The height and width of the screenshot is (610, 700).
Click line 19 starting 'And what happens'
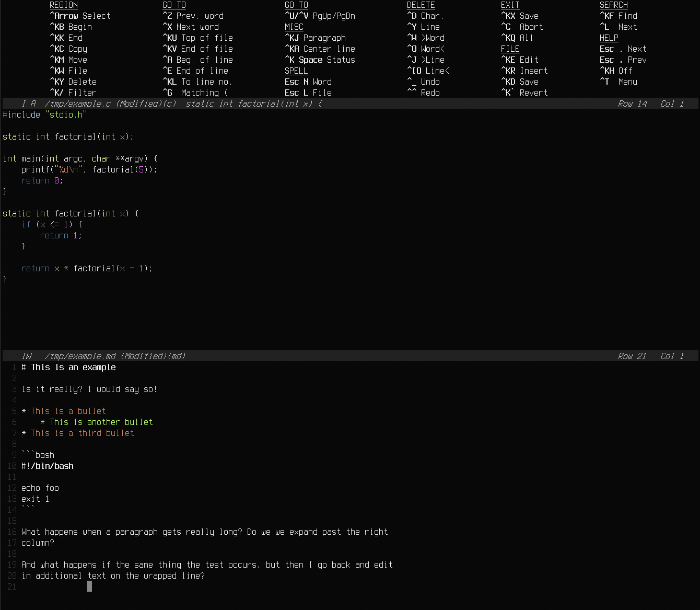(x=207, y=565)
